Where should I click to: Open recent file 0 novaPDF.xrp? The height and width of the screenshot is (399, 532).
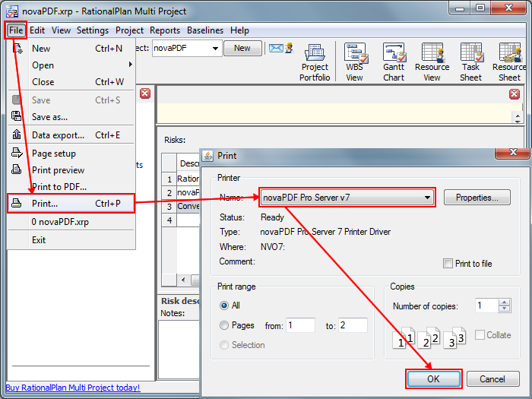click(x=71, y=222)
